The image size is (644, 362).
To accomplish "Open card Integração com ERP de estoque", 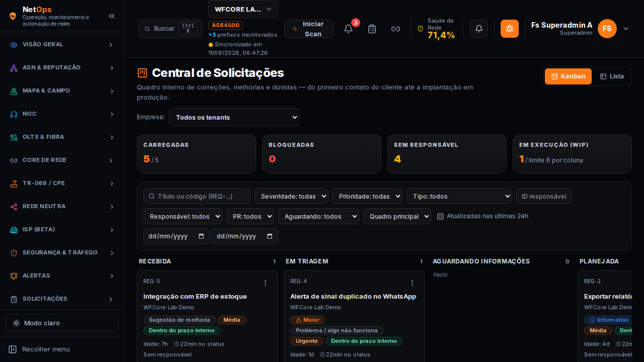I will click(195, 297).
